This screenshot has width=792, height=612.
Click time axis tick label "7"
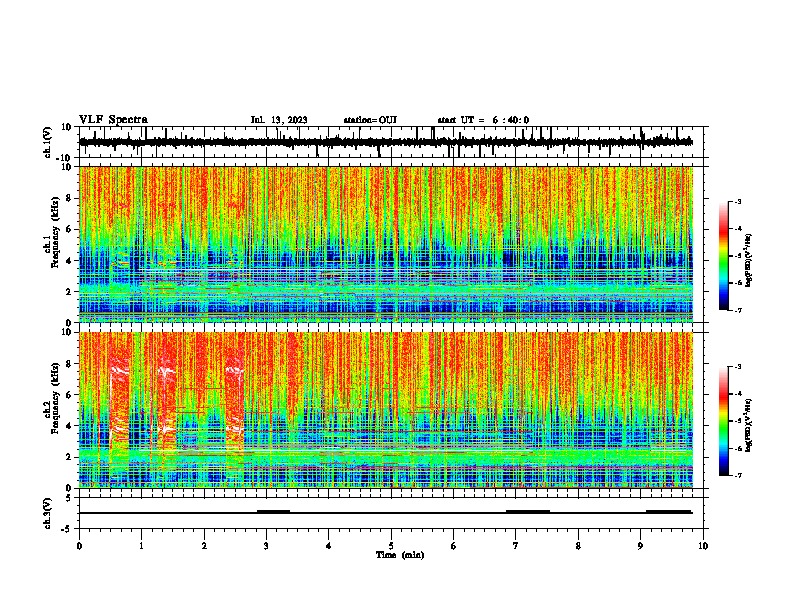pos(515,546)
